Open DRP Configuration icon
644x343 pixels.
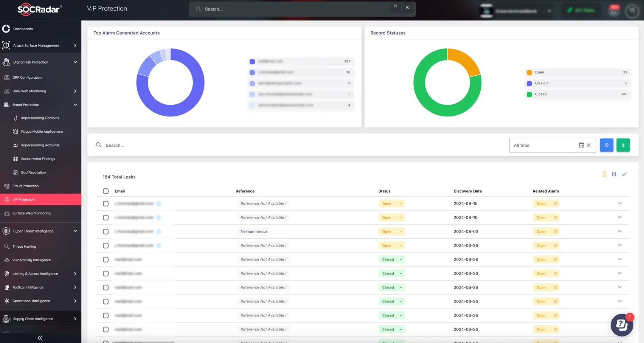tap(7, 78)
